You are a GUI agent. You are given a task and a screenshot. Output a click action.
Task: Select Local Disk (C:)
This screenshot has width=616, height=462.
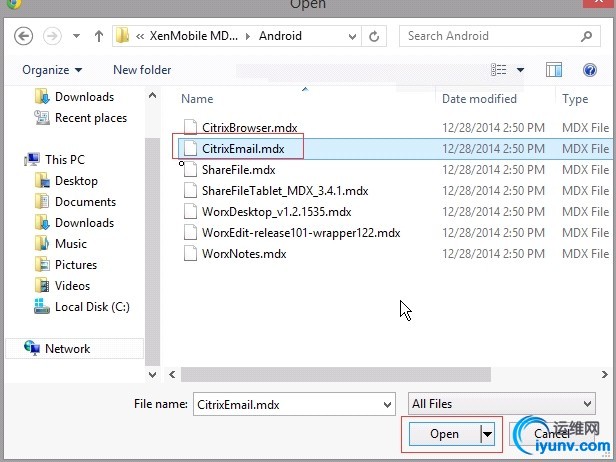coord(82,306)
